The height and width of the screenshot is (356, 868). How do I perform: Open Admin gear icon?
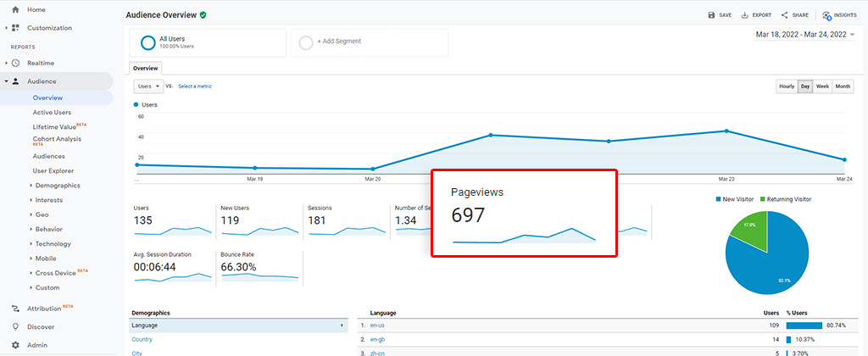(x=15, y=345)
